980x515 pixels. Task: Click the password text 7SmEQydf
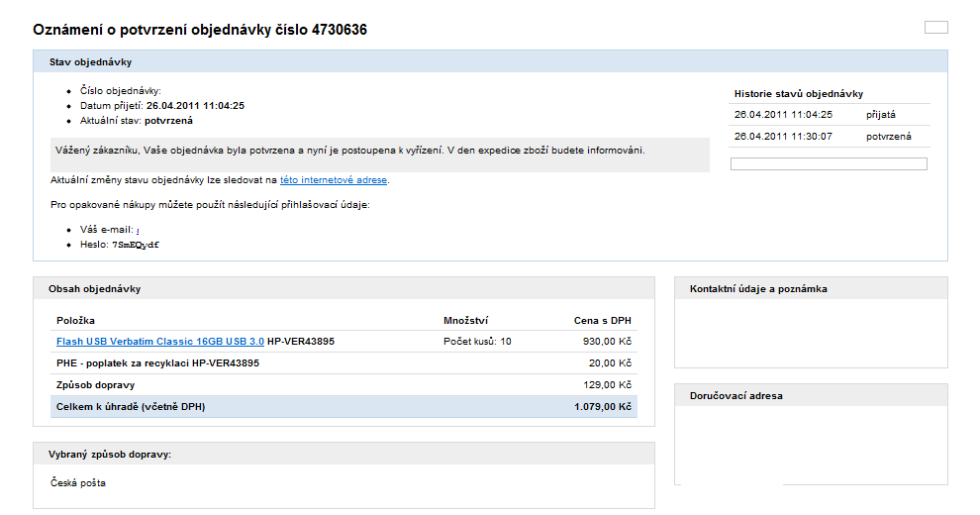pyautogui.click(x=136, y=245)
